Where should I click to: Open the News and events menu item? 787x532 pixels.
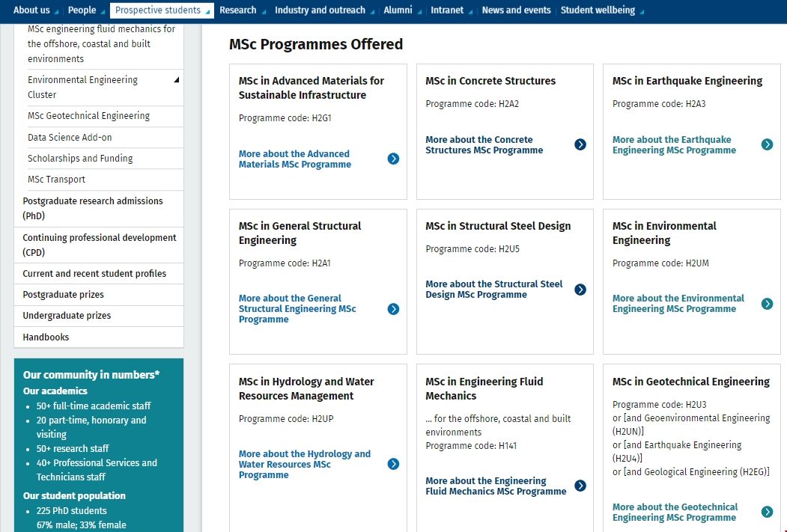pyautogui.click(x=516, y=10)
